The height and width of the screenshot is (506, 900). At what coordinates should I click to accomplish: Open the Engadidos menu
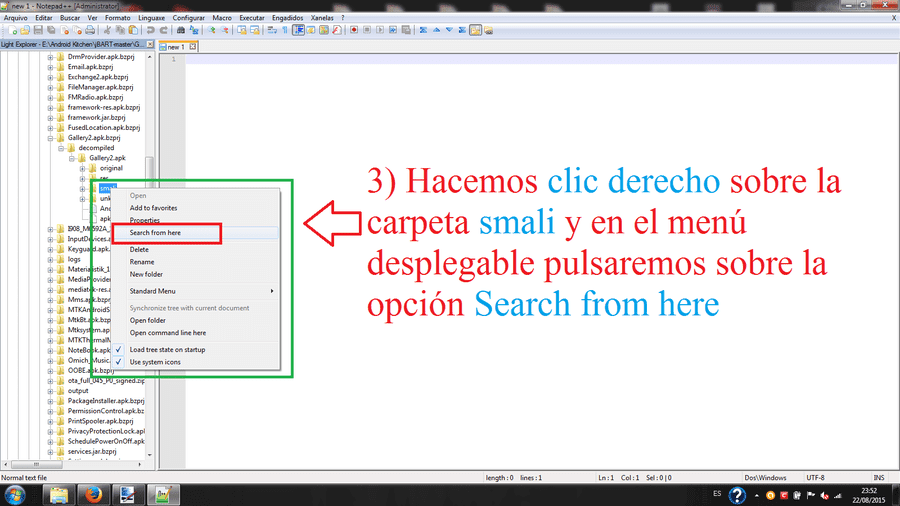[x=288, y=18]
